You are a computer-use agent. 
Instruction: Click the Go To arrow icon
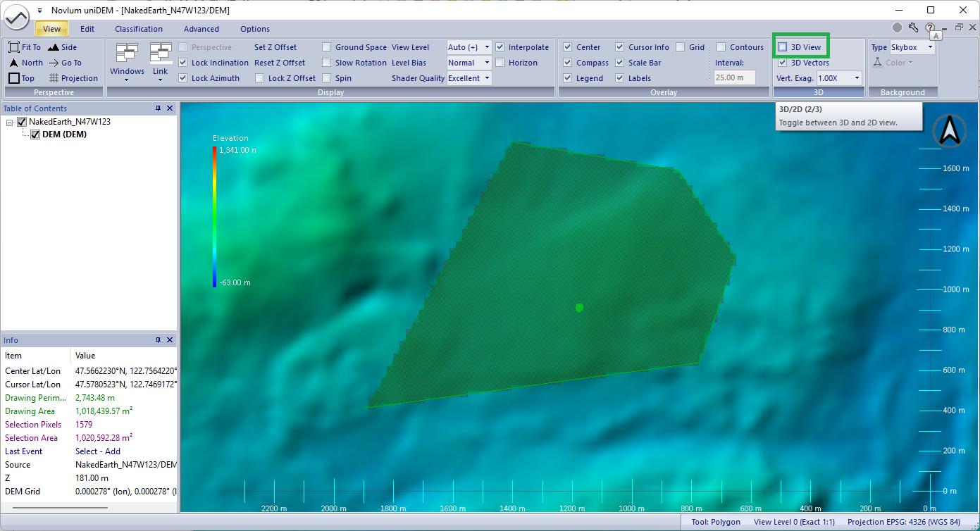coord(54,63)
